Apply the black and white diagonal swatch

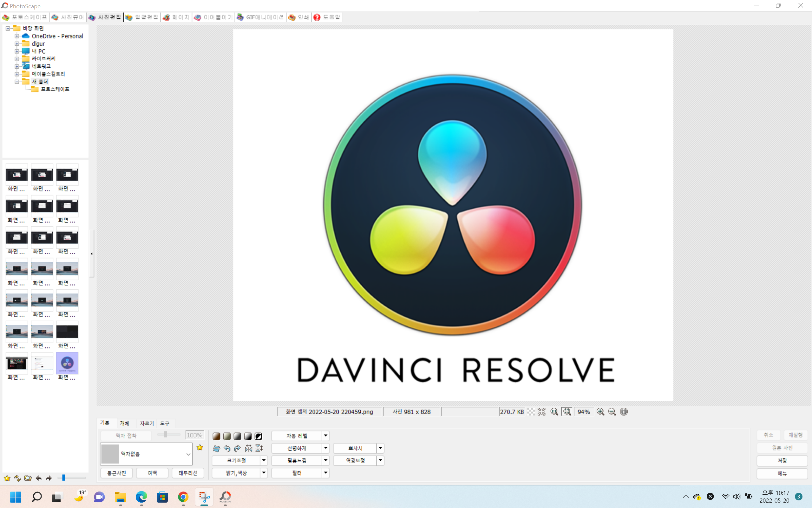248,436
